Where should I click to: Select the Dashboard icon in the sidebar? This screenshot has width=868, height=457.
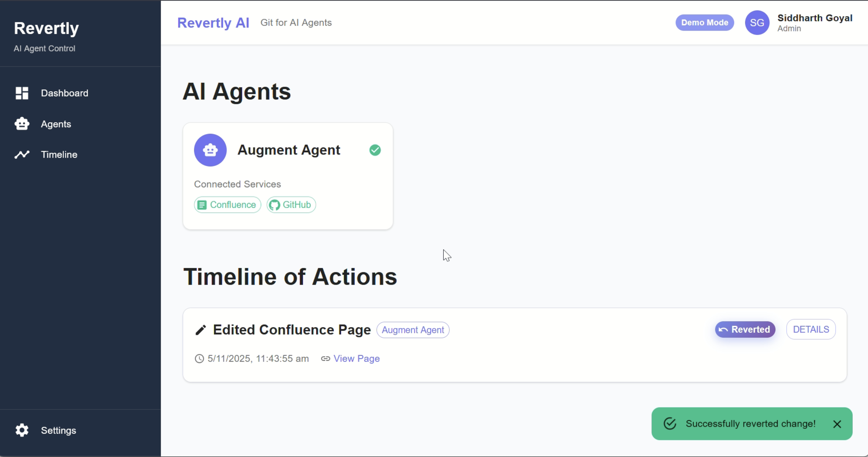pos(22,93)
